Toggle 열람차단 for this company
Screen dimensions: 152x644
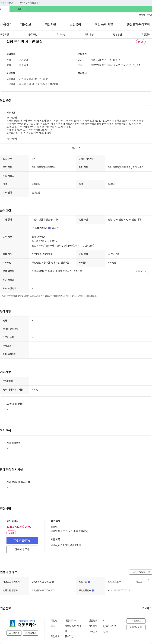click(30, 633)
